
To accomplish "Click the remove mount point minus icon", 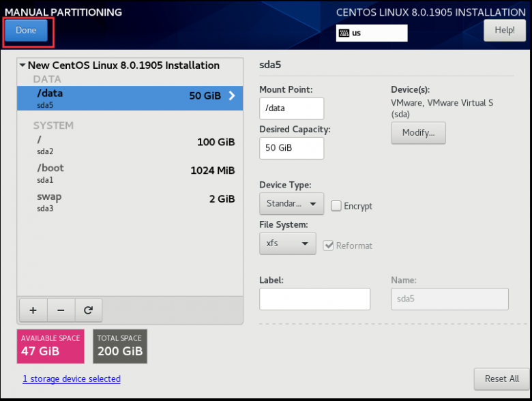I will click(x=61, y=310).
